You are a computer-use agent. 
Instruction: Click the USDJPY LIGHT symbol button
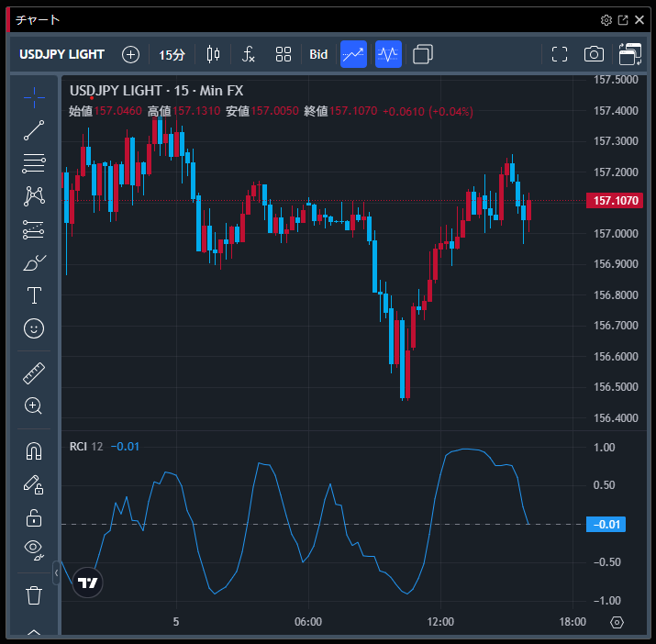(62, 54)
